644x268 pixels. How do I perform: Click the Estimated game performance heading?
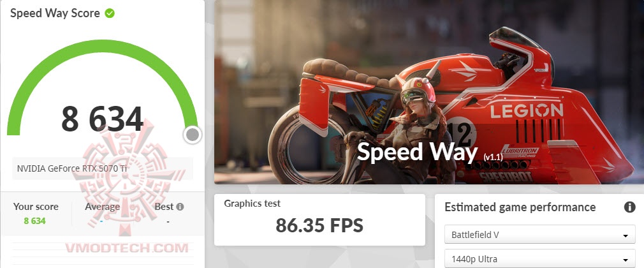pyautogui.click(x=520, y=207)
